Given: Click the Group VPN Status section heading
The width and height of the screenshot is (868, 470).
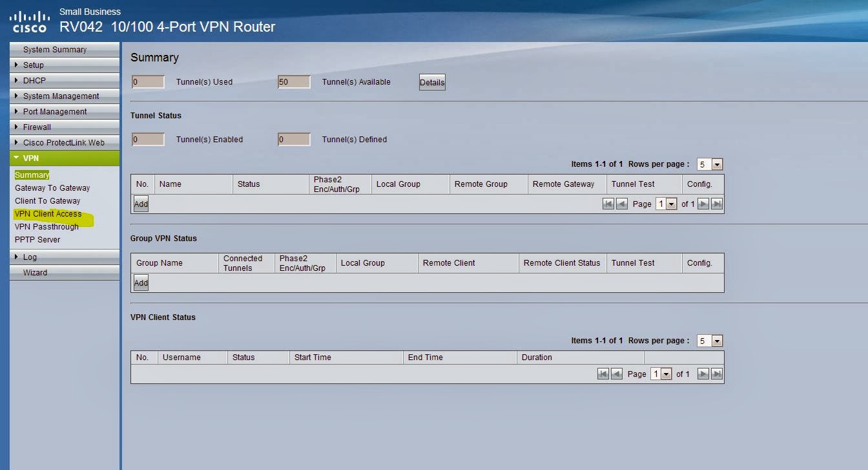Looking at the screenshot, I should (x=163, y=239).
